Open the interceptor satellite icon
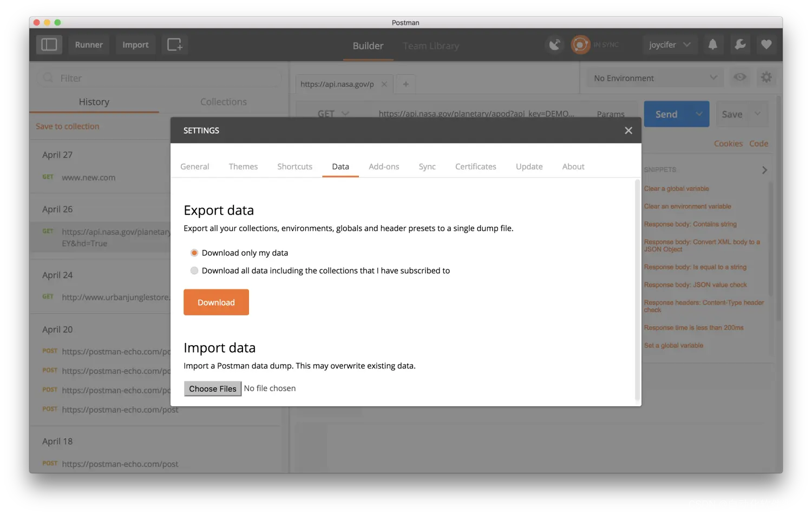 pyautogui.click(x=555, y=44)
